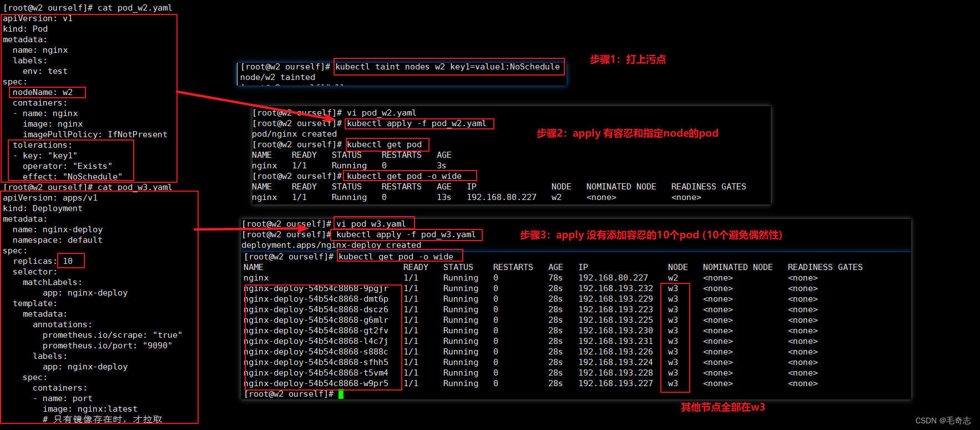
Task: Click the 3s AGE value
Action: click(x=442, y=166)
